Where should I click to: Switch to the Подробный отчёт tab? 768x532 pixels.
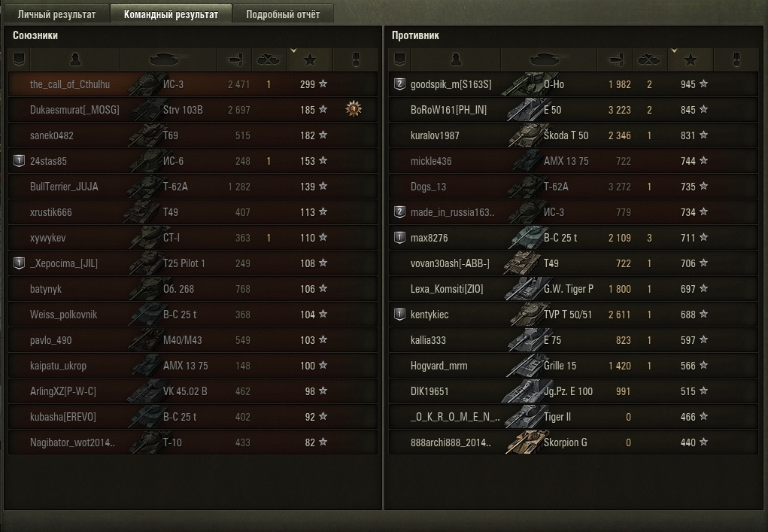point(283,14)
